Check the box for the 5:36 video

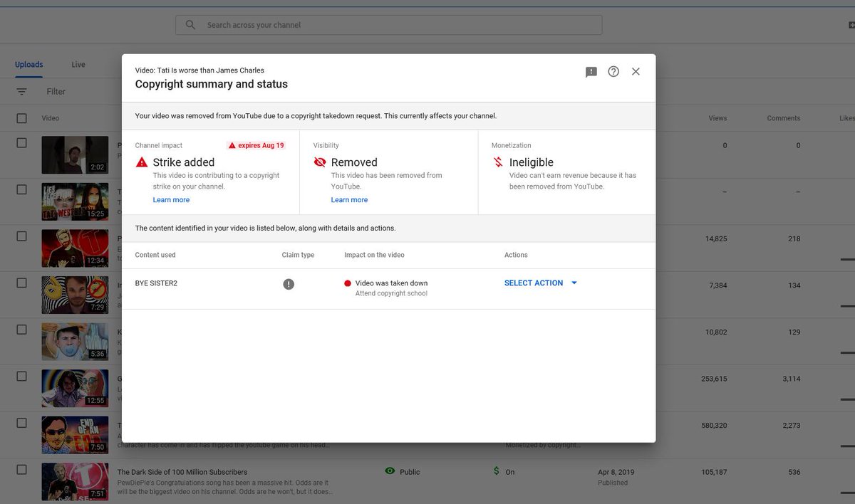tap(22, 330)
